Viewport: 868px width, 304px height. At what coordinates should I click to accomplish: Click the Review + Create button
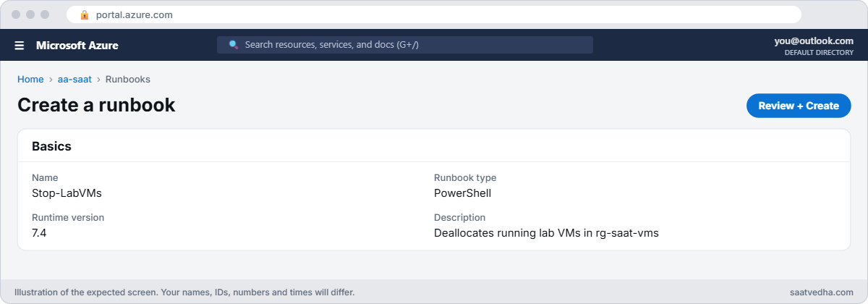[x=799, y=106]
